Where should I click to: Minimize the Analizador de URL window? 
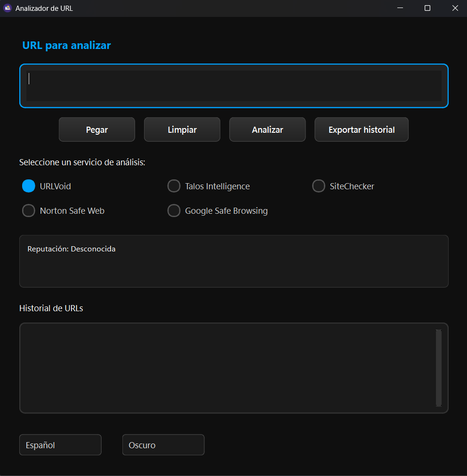click(400, 8)
